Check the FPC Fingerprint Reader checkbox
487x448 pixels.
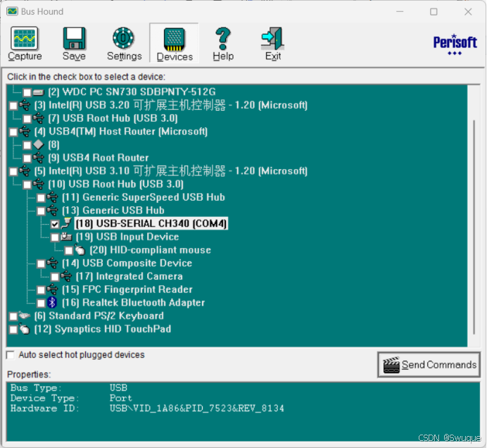pos(41,290)
